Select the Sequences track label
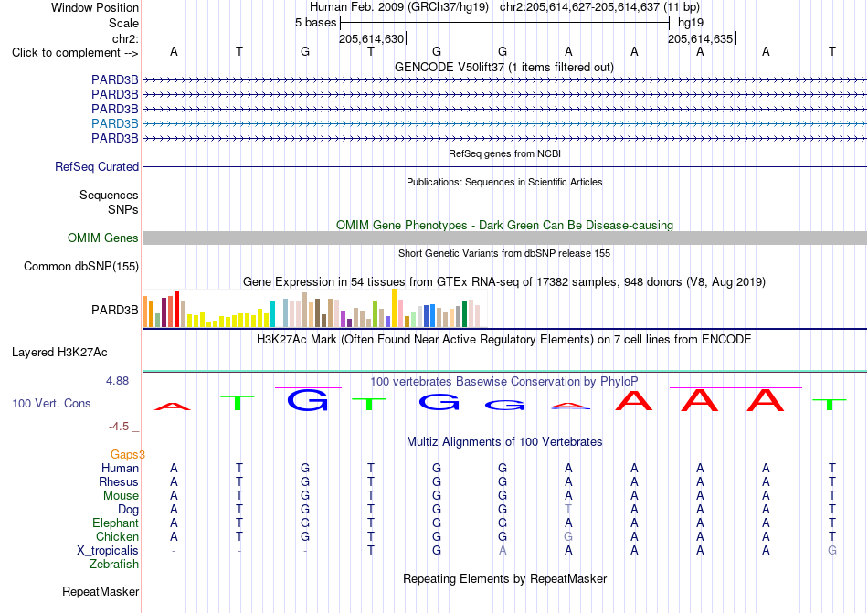Screen dimensions: 868x613 tap(109, 195)
